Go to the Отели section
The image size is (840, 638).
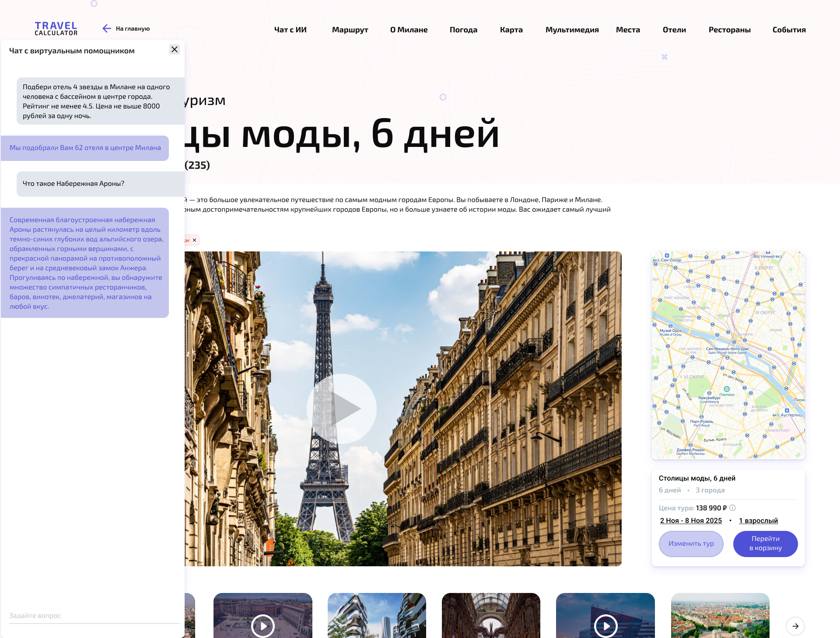tap(674, 30)
